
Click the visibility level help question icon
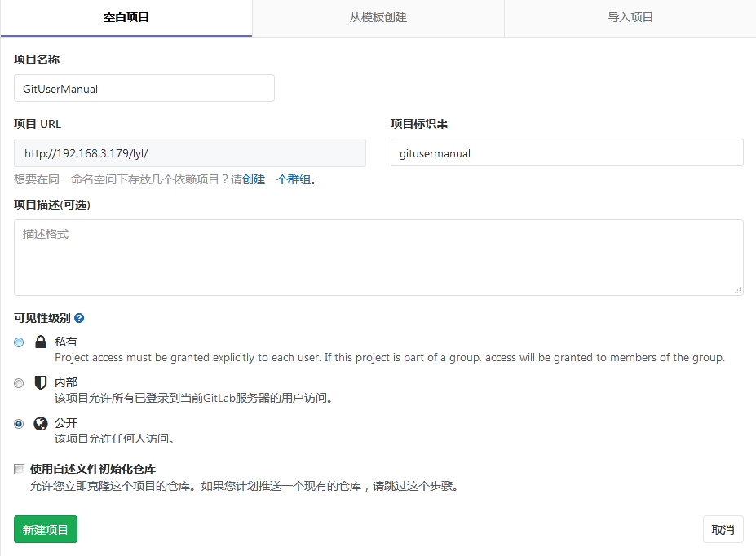click(x=79, y=318)
